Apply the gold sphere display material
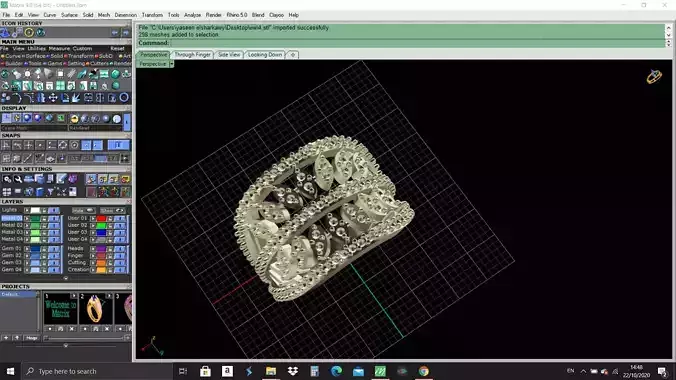This screenshot has height=380, width=676. (x=75, y=119)
